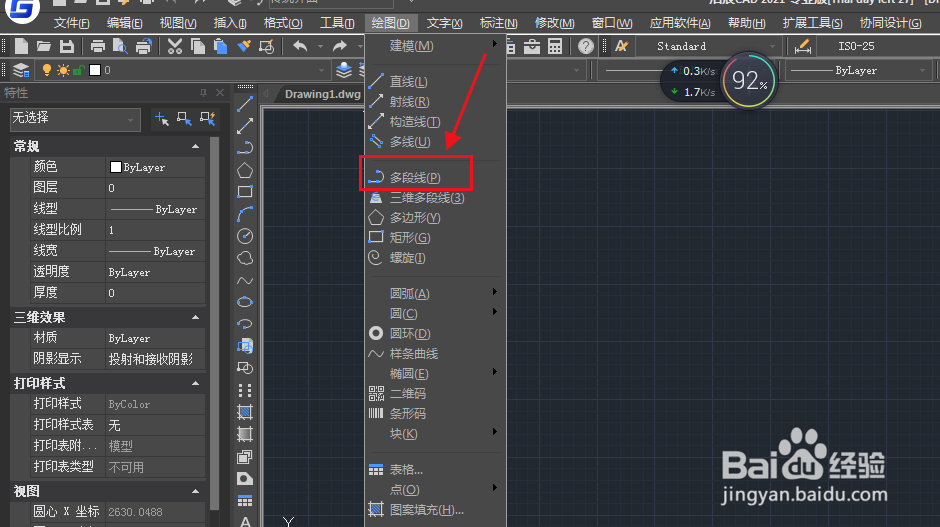Open the Help question mark icon

click(x=586, y=46)
